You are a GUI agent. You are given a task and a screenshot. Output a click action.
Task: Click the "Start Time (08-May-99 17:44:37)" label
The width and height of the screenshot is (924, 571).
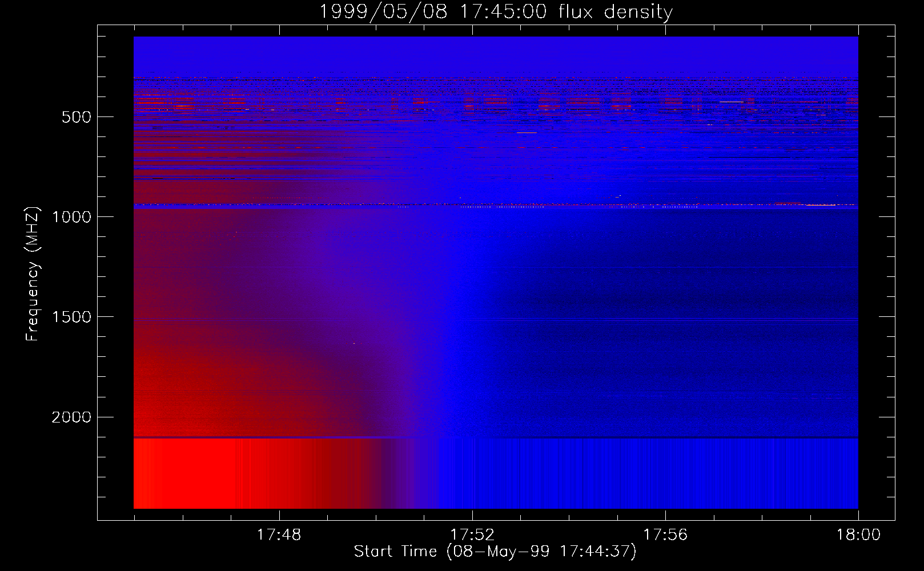tap(495, 552)
